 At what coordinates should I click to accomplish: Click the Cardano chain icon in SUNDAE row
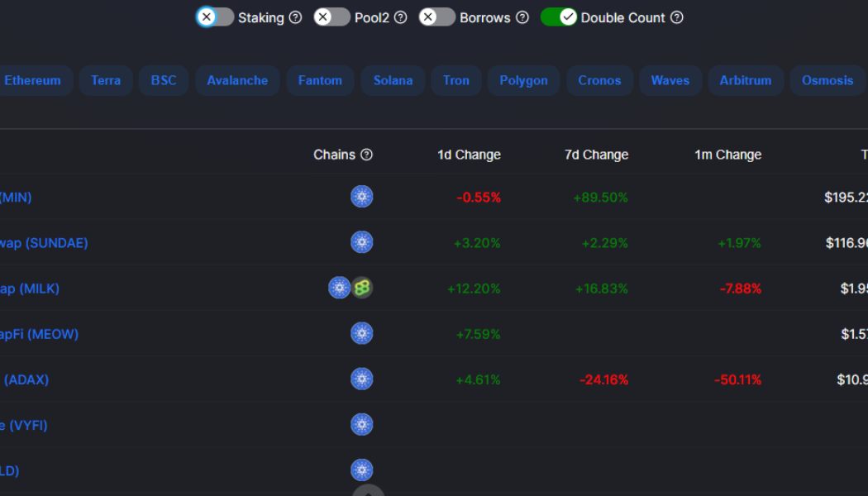(x=362, y=242)
